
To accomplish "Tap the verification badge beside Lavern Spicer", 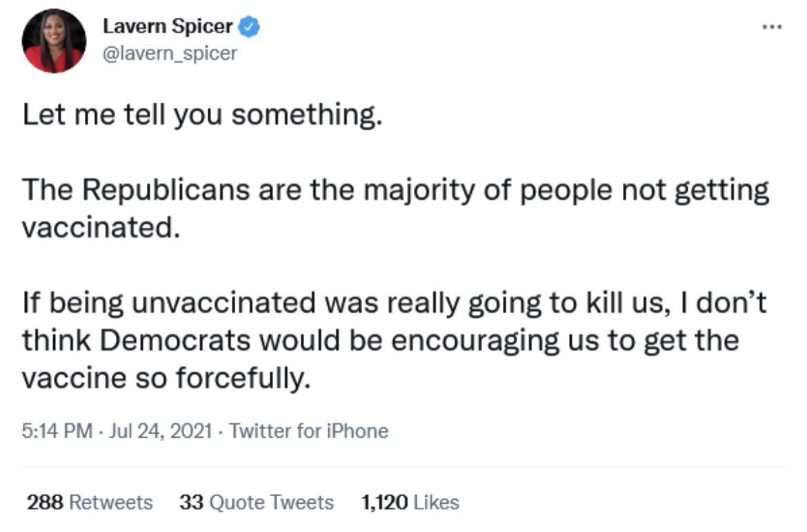I will pos(248,25).
